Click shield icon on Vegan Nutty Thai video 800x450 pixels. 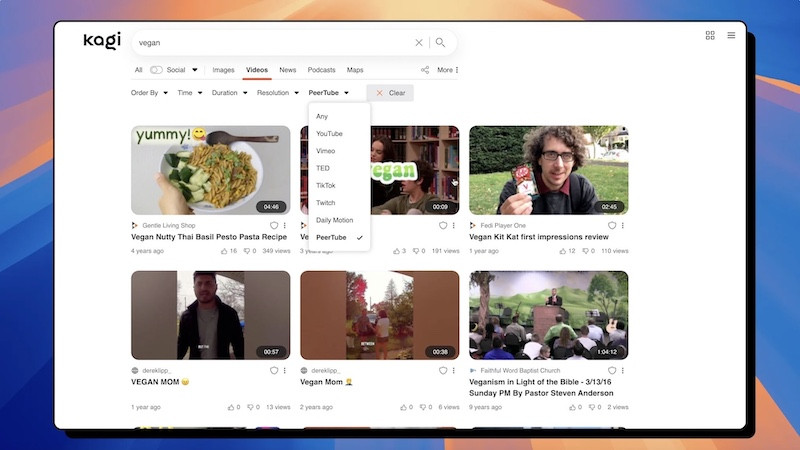point(274,226)
